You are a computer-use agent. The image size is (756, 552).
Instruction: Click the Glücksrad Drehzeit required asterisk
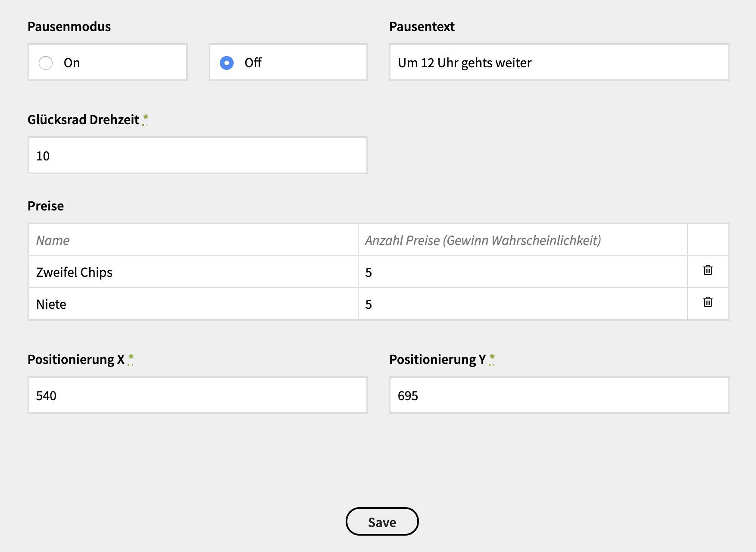click(146, 119)
